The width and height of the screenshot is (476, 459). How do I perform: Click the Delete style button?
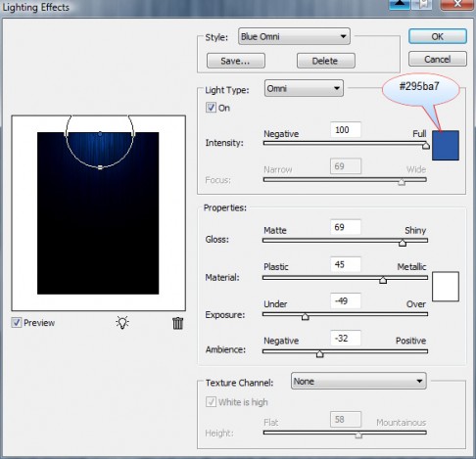click(326, 61)
